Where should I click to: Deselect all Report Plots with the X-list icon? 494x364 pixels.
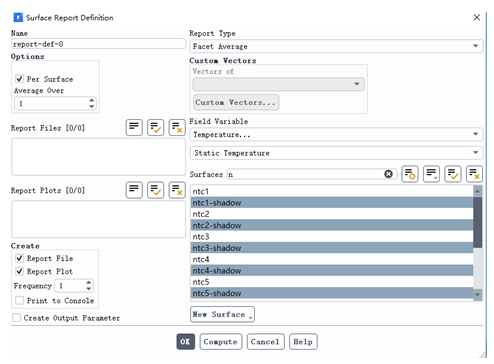pyautogui.click(x=177, y=190)
